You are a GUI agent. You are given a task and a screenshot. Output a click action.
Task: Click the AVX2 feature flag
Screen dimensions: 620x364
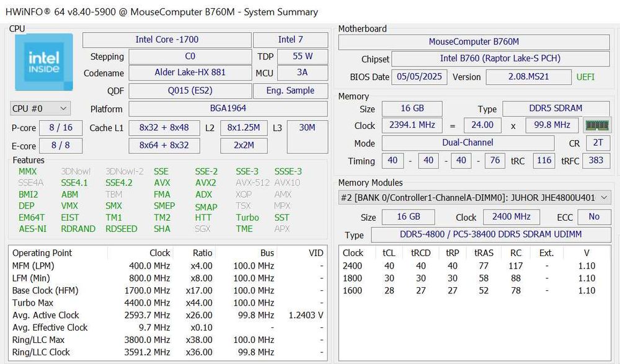coord(206,183)
